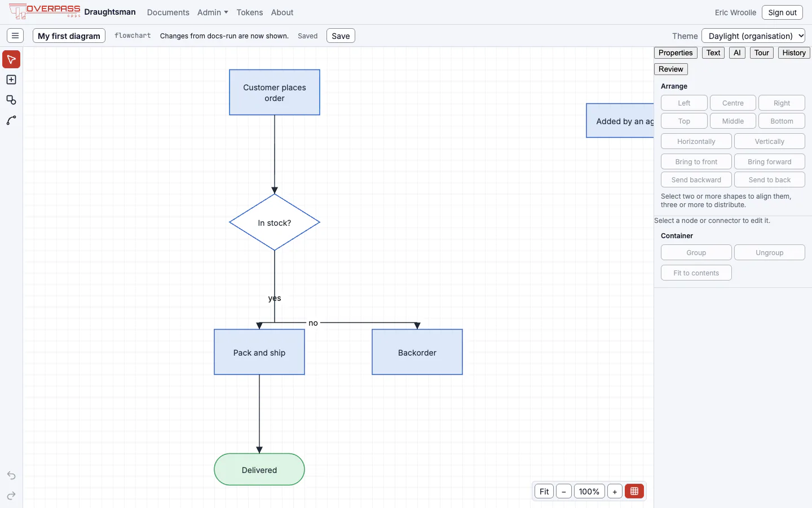Zoom in with the plus button
Viewport: 812px width, 508px height.
[x=615, y=491]
